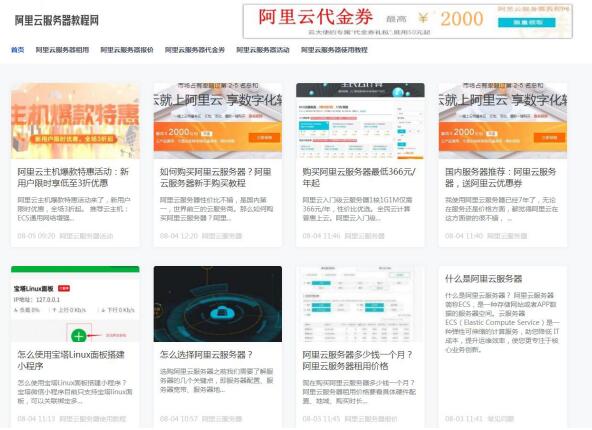Click category tag beside 08-04 11:40
Image resolution: width=592 pixels, height=430 pixels.
(x=507, y=236)
